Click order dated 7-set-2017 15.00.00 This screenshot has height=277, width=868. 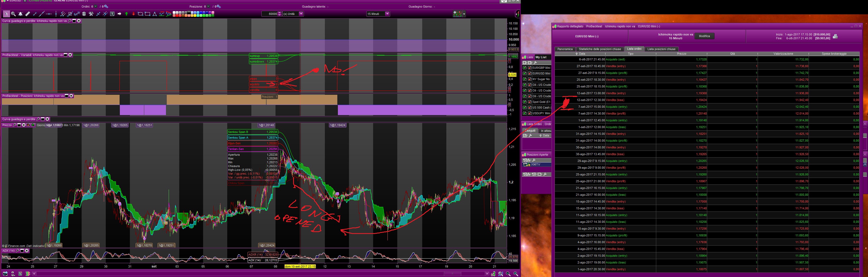pyautogui.click(x=707, y=107)
